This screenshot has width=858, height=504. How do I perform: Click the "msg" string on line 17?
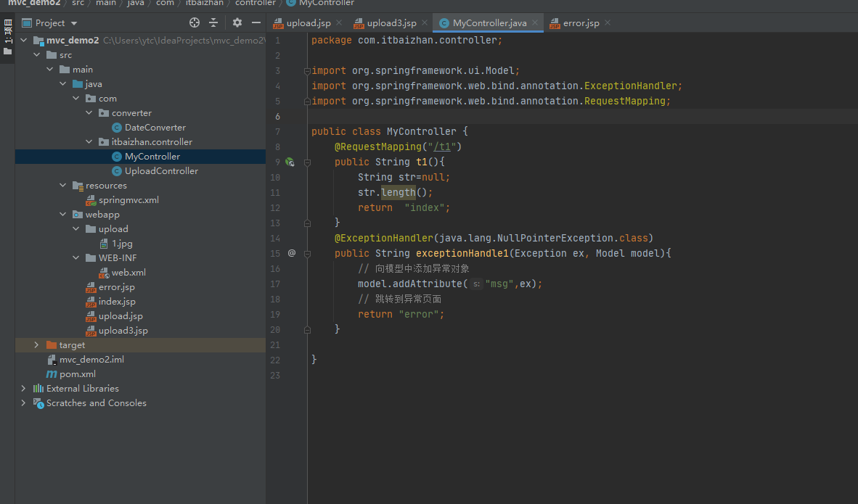pos(499,284)
